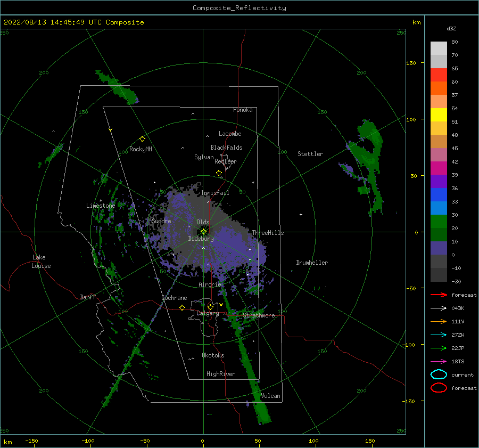The image size is (479, 448).
Task: Click the Stettler town label
Action: (x=310, y=154)
